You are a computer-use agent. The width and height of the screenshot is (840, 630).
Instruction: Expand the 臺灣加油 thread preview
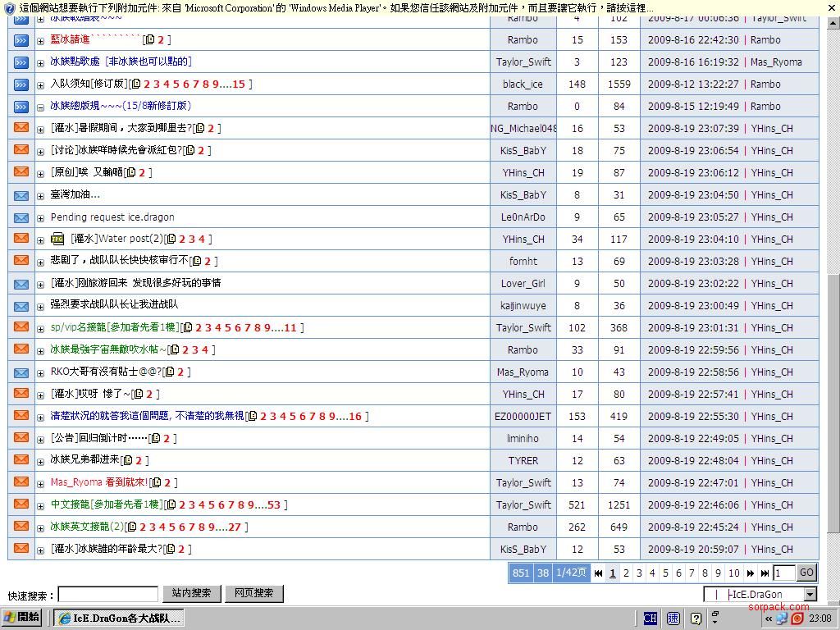tap(40, 195)
